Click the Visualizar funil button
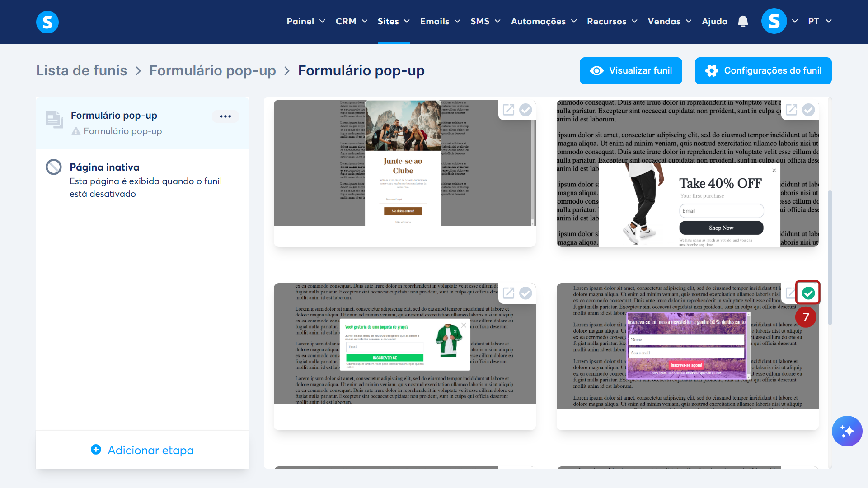Viewport: 868px width, 488px height. [x=631, y=71]
